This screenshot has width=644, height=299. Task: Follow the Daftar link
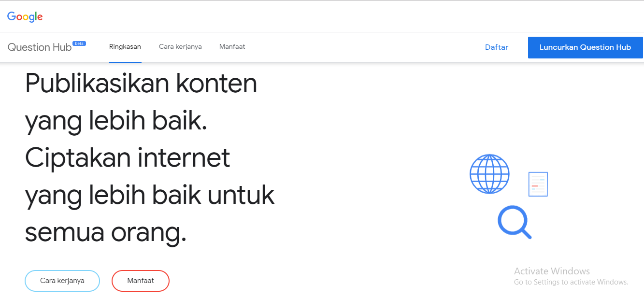point(497,47)
